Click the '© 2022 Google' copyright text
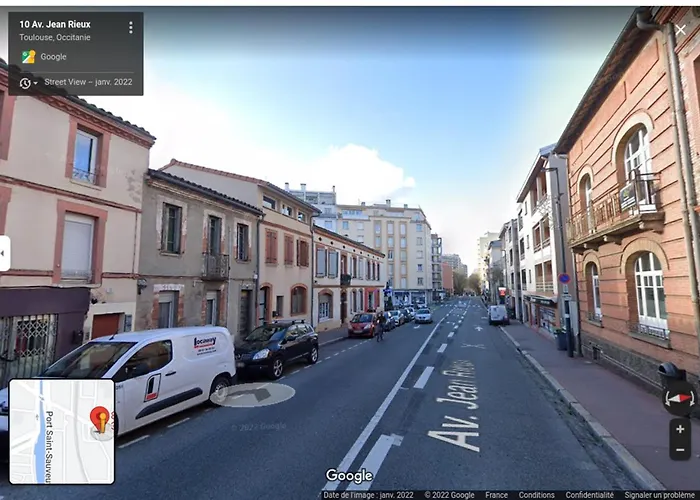Screen dimensions: 700x500 point(449,495)
